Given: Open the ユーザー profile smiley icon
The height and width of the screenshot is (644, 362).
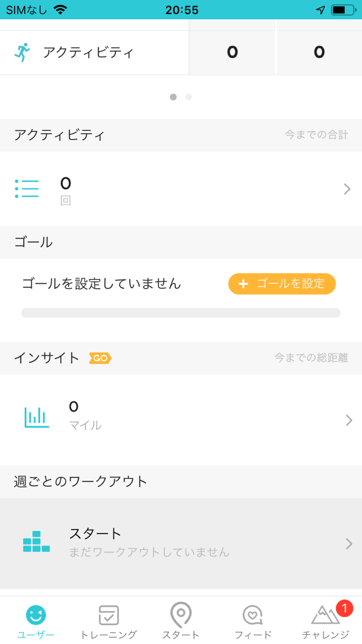Looking at the screenshot, I should [36, 616].
